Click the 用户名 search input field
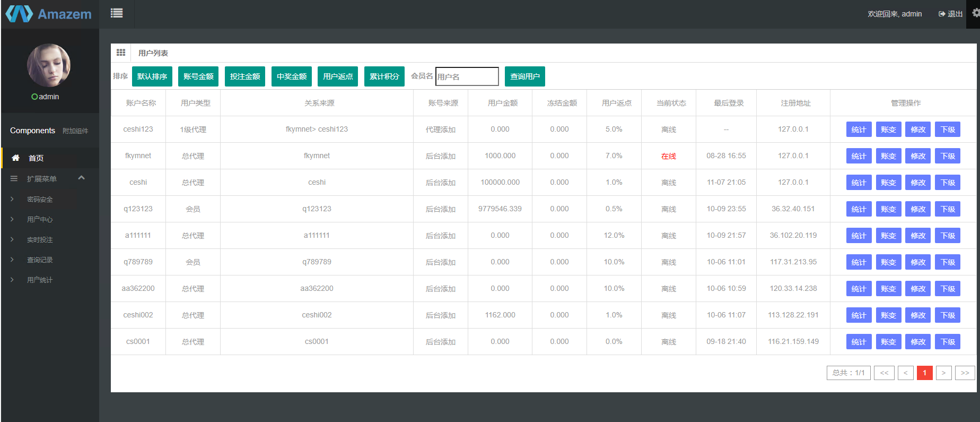Image resolution: width=980 pixels, height=422 pixels. (x=467, y=76)
